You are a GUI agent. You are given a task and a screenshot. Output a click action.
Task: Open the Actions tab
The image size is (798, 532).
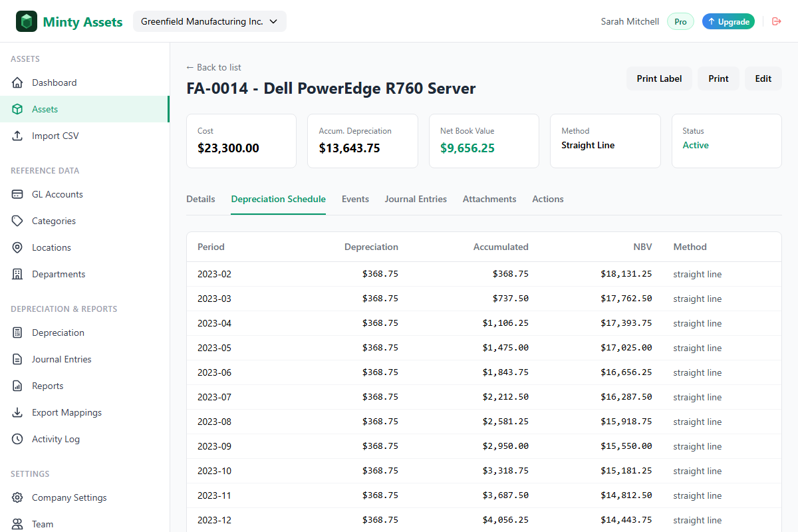coord(548,199)
